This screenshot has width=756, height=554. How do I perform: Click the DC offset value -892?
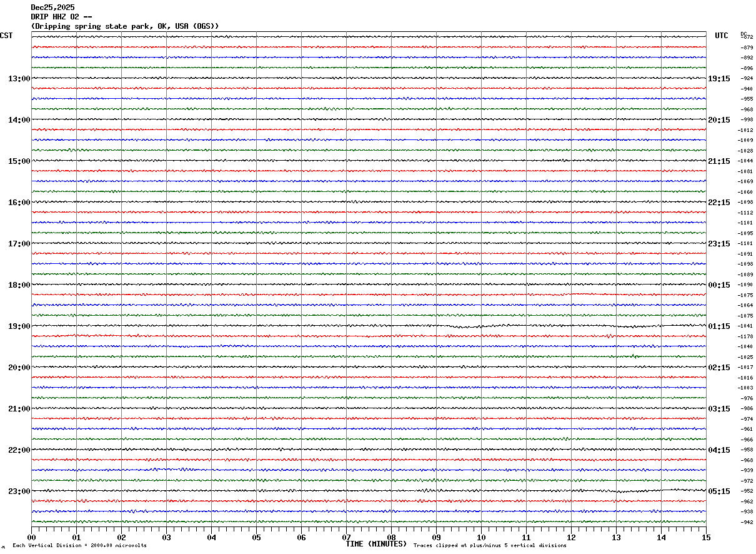747,58
